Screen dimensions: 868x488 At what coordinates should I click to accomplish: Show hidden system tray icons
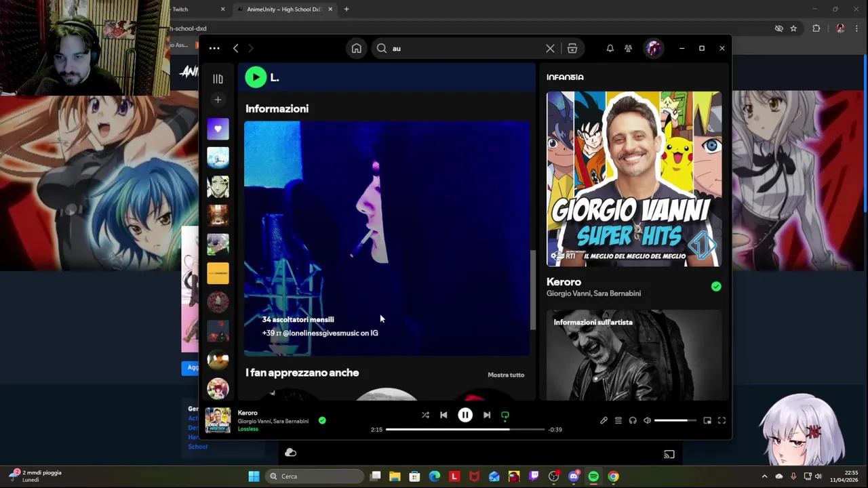[x=764, y=476]
